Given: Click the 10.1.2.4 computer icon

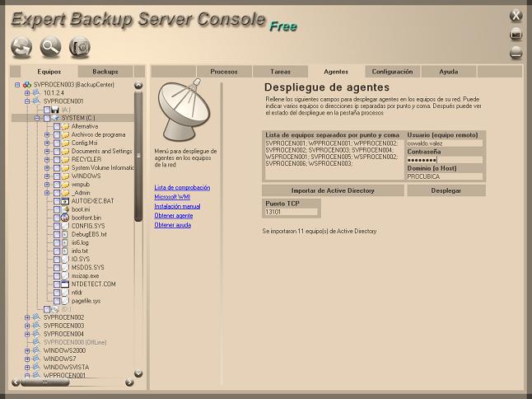Looking at the screenshot, I should pyautogui.click(x=36, y=92).
